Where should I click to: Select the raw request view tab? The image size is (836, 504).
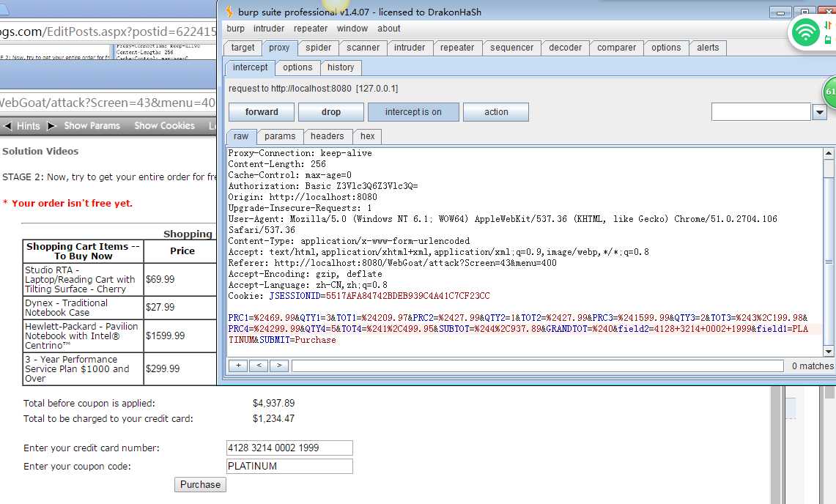point(241,136)
